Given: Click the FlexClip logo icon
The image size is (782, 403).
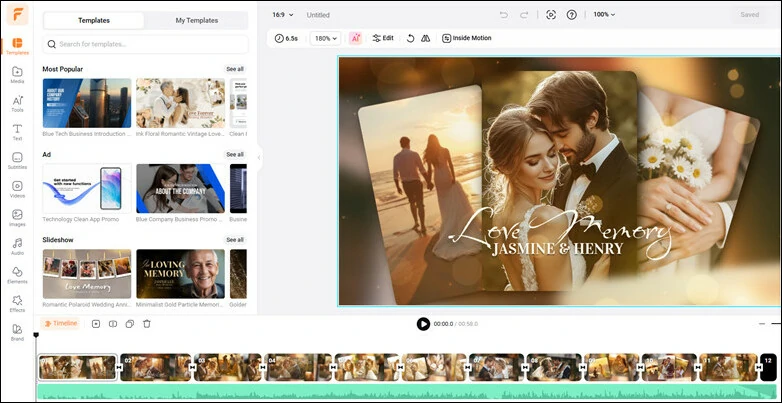Looking at the screenshot, I should [x=17, y=14].
